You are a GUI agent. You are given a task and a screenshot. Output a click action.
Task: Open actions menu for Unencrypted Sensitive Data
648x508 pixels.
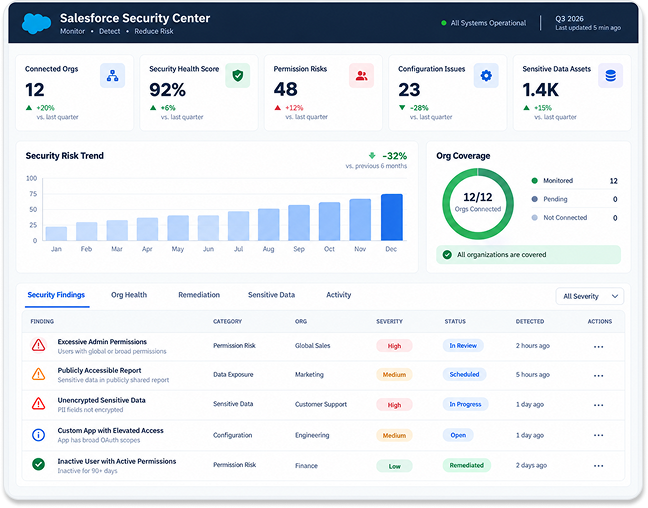(598, 405)
